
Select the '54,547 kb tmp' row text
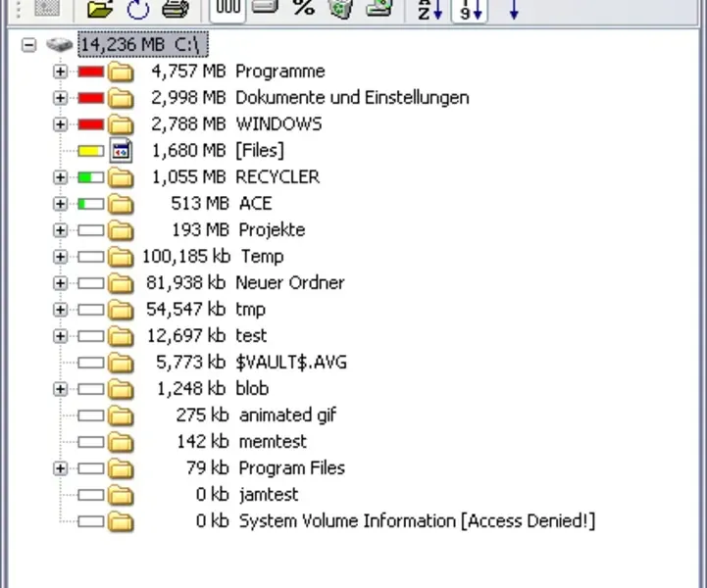(206, 310)
